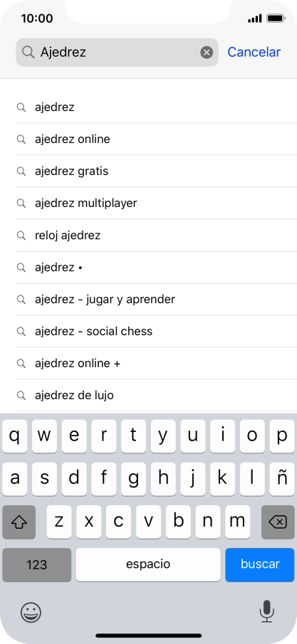Screen dimensions: 297x644
Task: Choose suggestion ajedrez - jugar y aprender
Action: point(156,300)
